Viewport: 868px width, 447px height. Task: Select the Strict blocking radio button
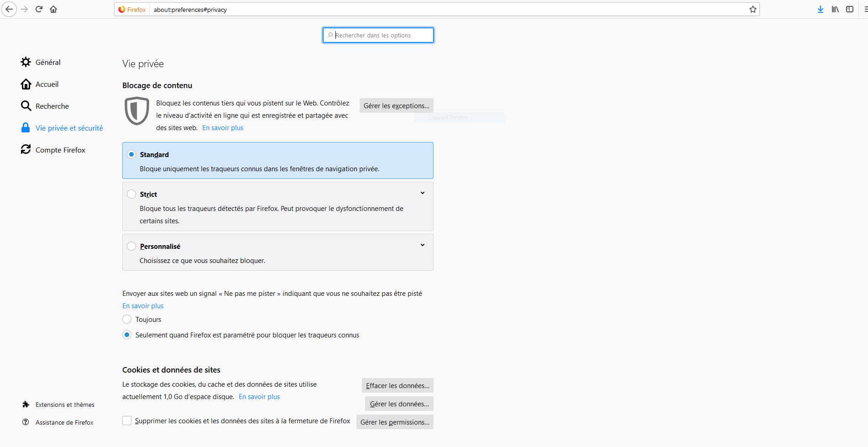pos(131,194)
